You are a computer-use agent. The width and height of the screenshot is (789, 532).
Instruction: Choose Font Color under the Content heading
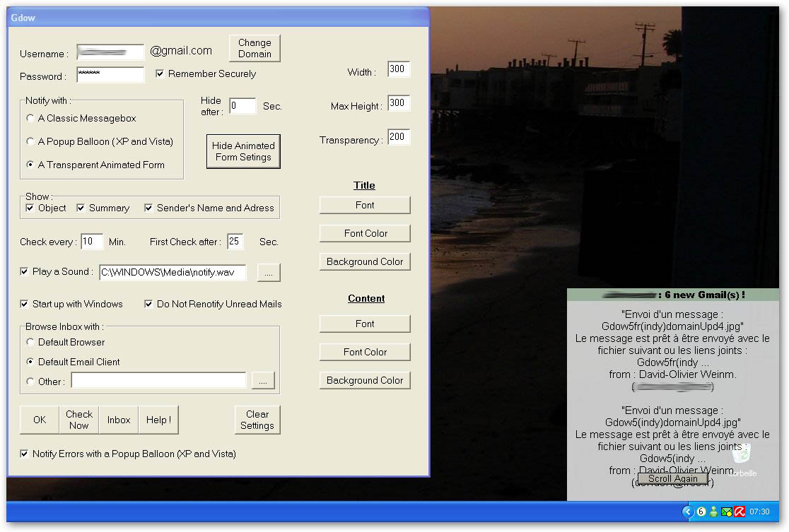tap(365, 352)
